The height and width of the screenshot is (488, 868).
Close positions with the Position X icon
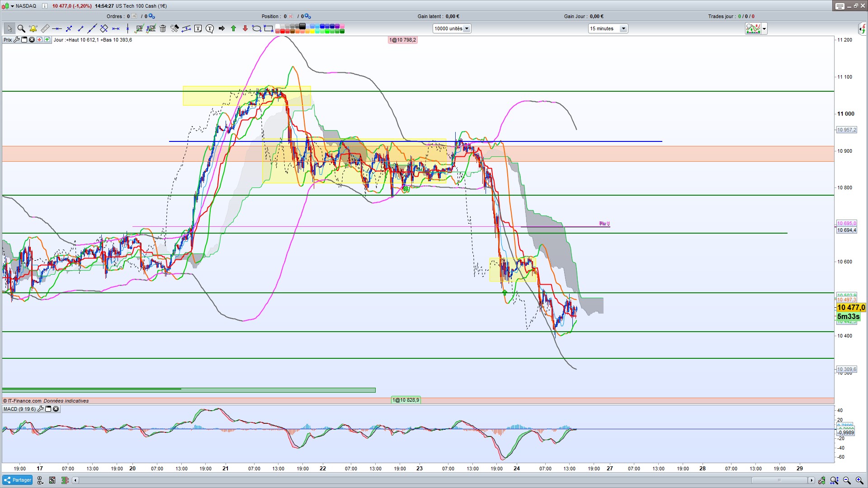point(291,16)
